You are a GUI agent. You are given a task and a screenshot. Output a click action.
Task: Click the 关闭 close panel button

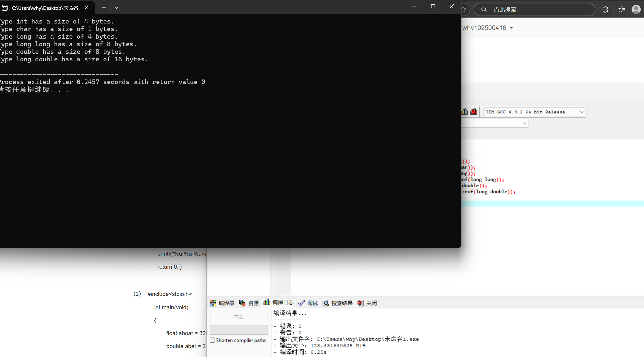tap(367, 303)
